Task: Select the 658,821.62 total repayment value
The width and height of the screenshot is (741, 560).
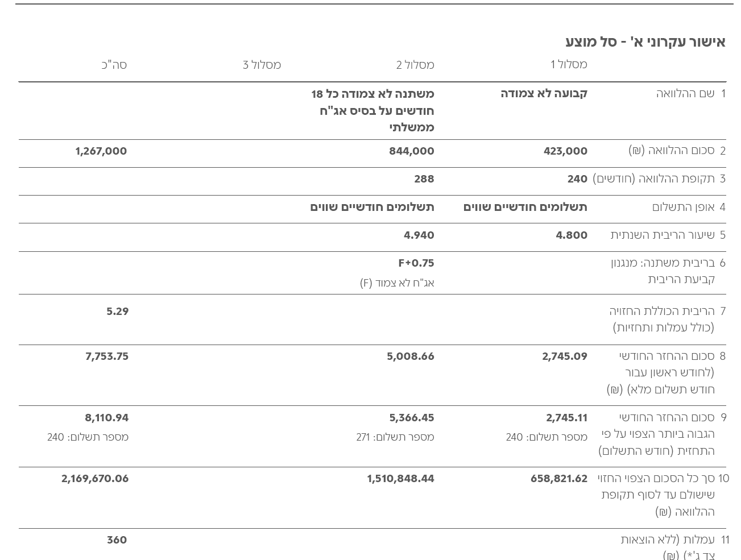Action: click(559, 479)
